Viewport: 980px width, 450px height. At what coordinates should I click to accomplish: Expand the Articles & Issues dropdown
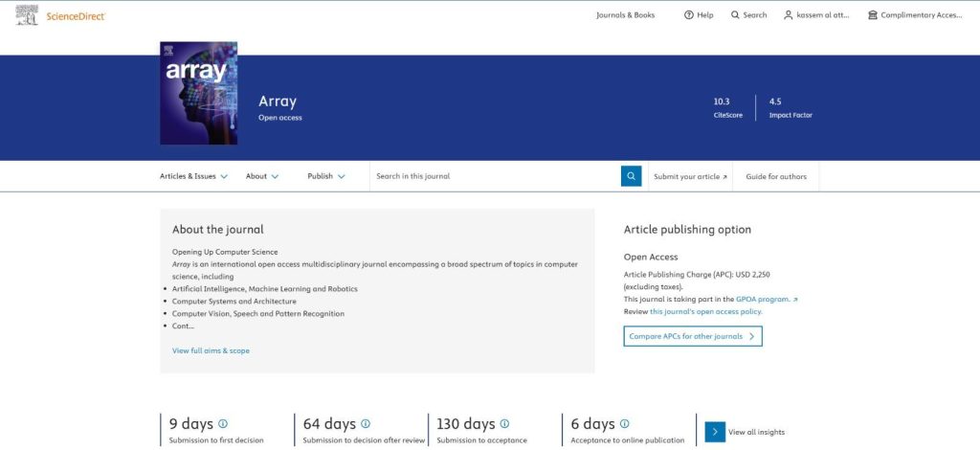pyautogui.click(x=193, y=176)
